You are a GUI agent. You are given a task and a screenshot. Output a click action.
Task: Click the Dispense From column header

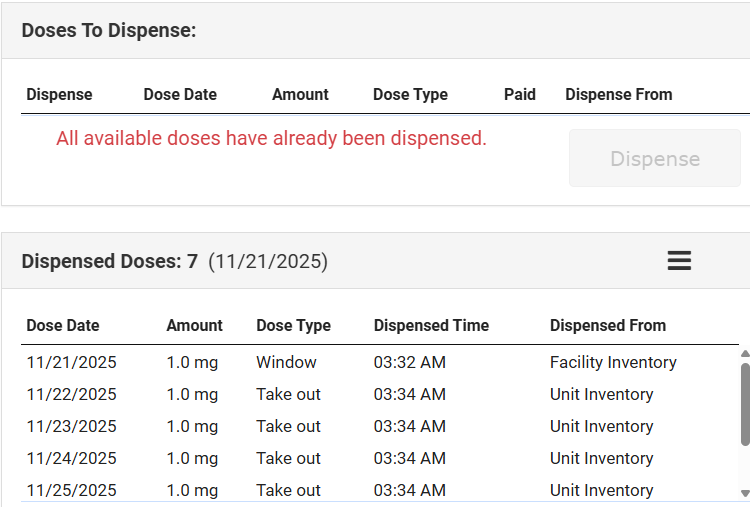coord(618,95)
